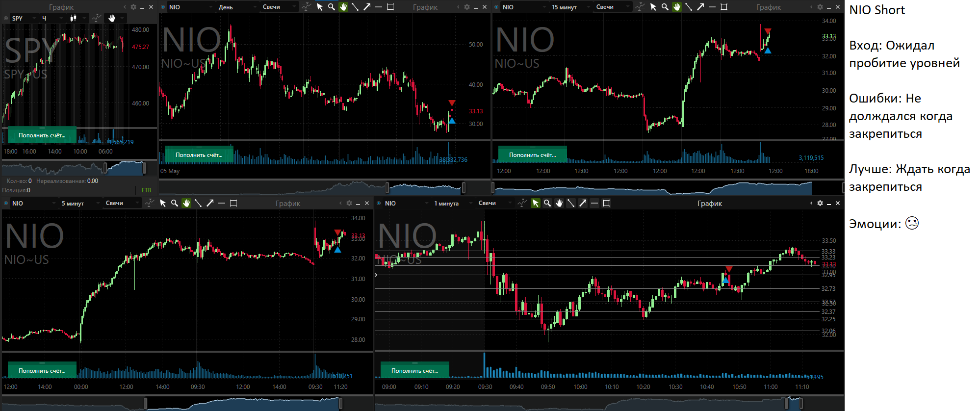Select zoom magnifier in NIO 15 минут chart

point(665,7)
